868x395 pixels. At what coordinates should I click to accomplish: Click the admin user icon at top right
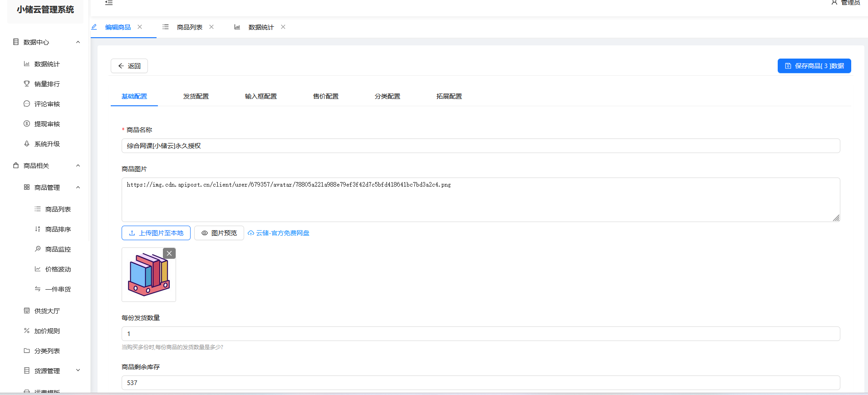pos(834,3)
